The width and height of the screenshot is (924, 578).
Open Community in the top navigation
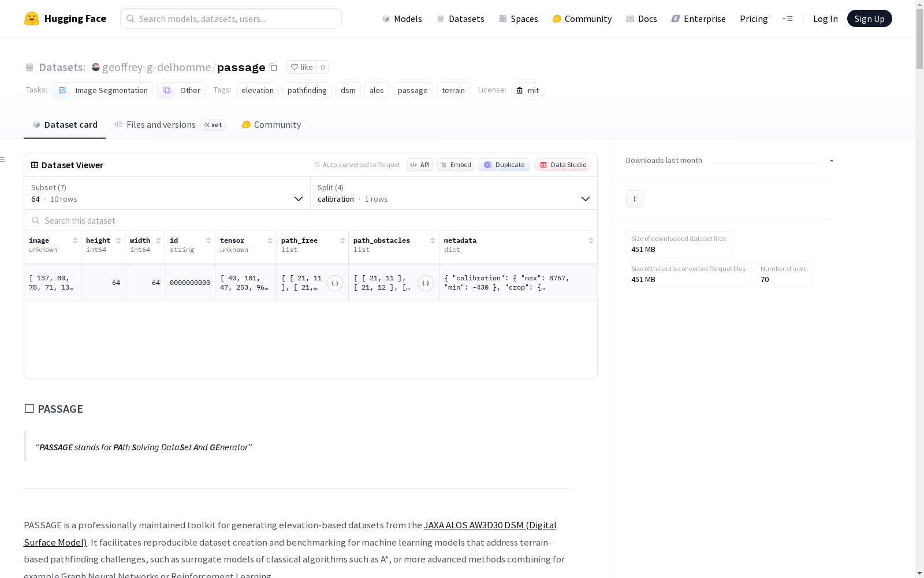pos(582,18)
